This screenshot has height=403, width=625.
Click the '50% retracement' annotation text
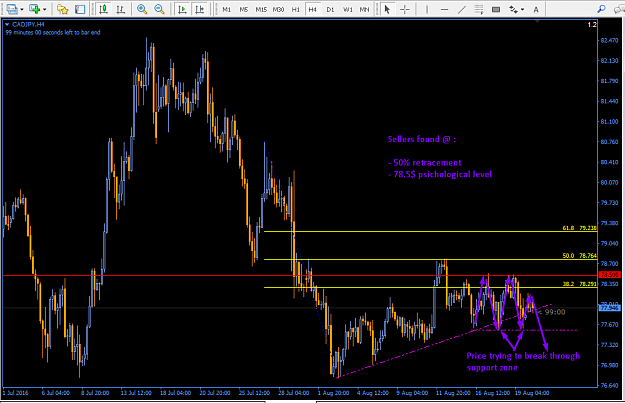[425, 163]
